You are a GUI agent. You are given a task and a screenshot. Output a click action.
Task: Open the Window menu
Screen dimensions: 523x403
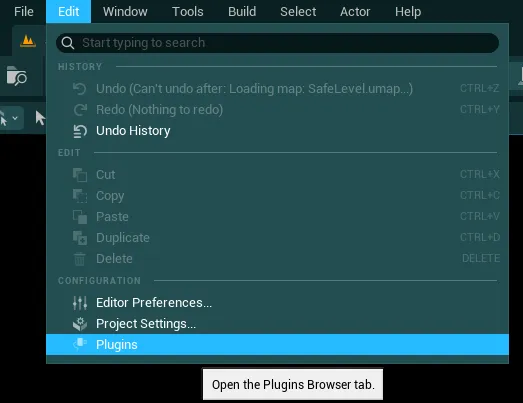(x=125, y=12)
